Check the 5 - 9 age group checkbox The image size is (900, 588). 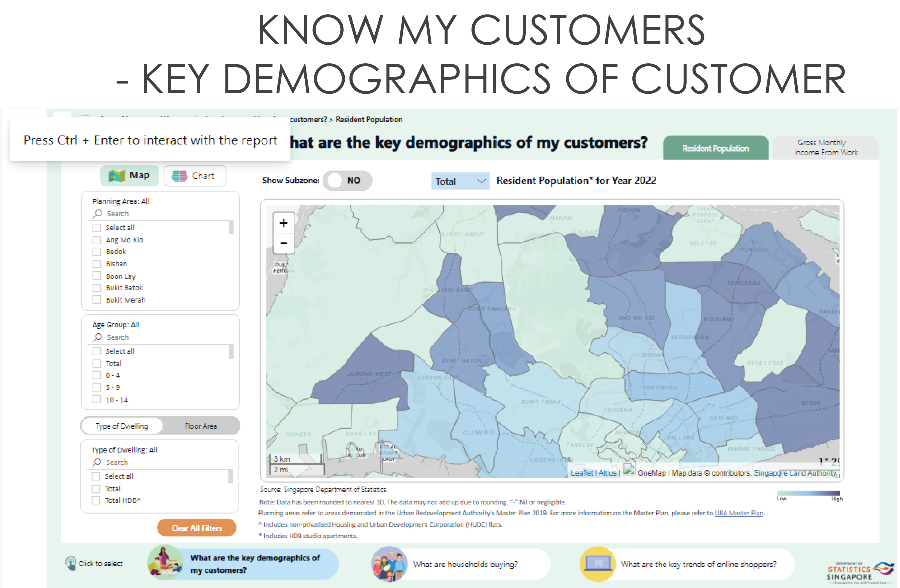pos(97,387)
